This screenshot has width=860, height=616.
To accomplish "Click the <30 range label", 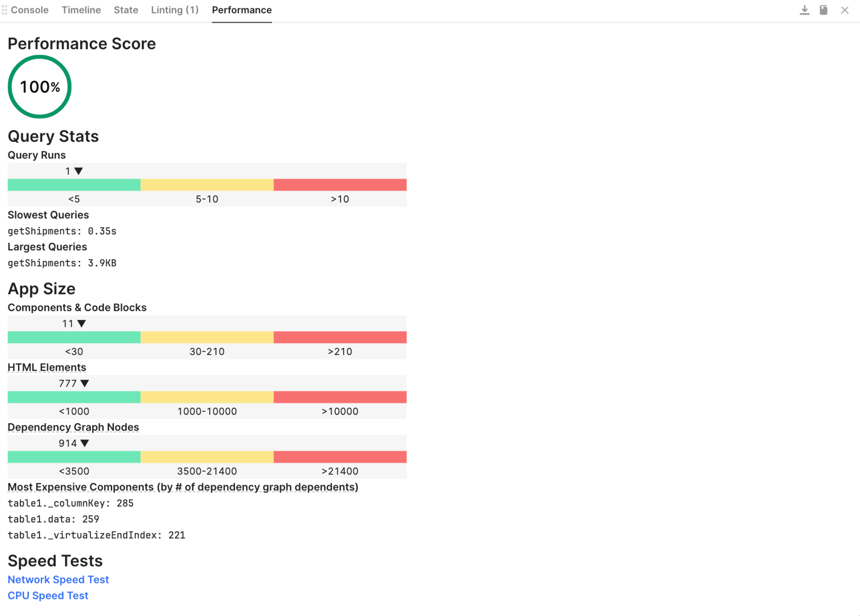I will click(x=74, y=352).
